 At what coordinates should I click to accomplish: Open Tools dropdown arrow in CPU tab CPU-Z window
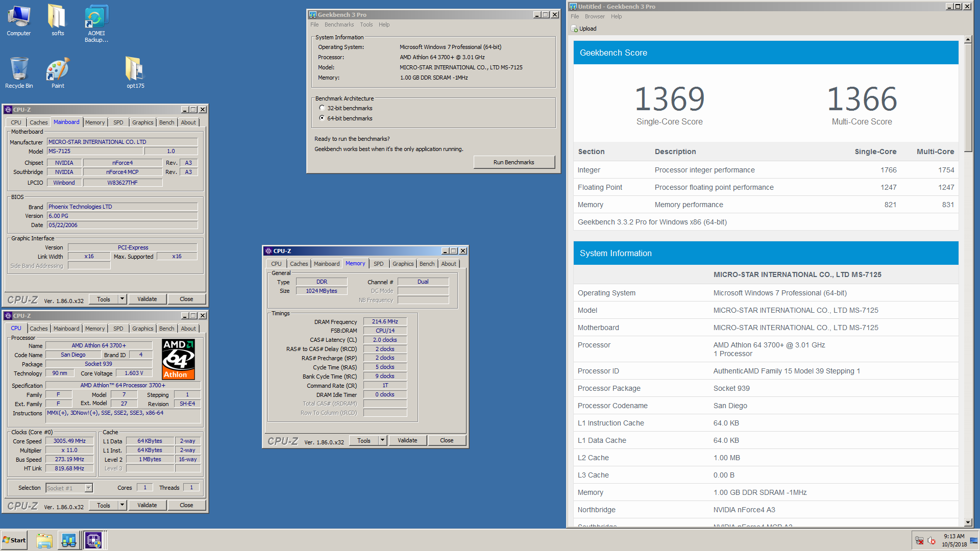coord(122,505)
